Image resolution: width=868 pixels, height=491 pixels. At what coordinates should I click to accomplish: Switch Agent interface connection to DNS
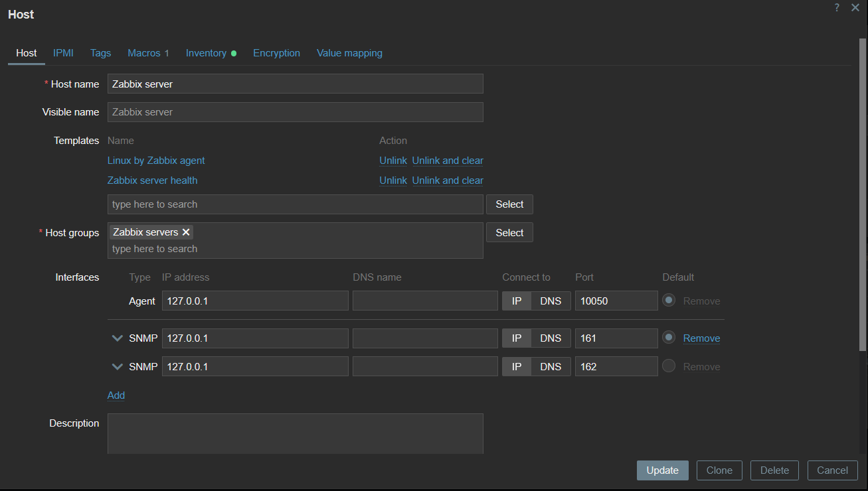551,301
